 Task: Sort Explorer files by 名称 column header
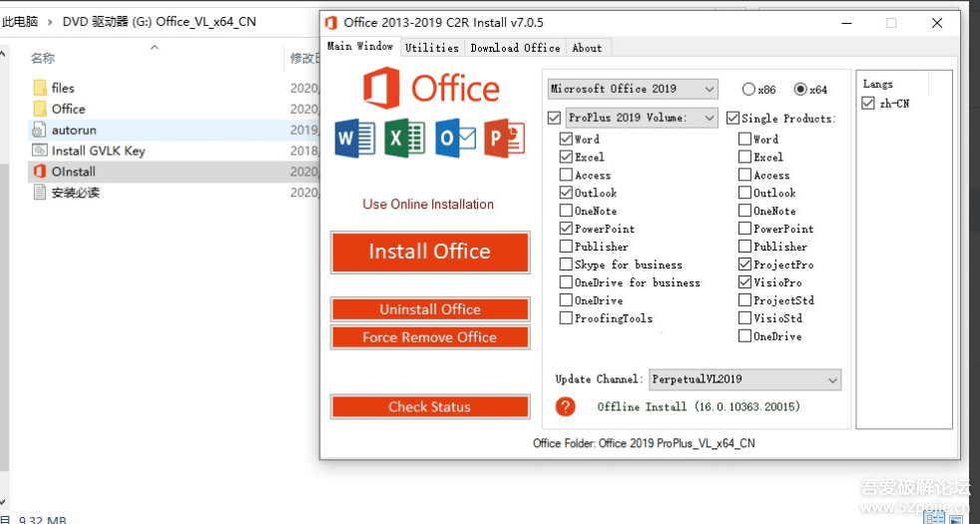coord(43,58)
